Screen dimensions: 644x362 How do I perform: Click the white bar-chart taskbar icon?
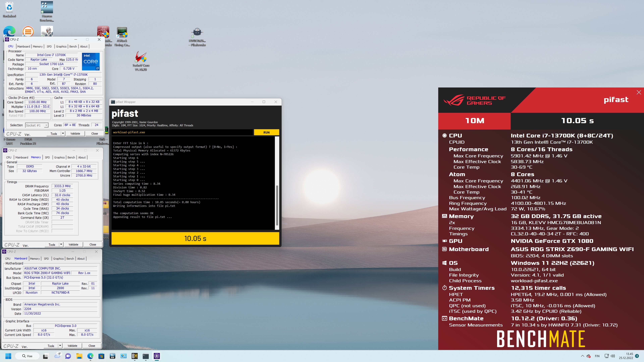(113, 356)
